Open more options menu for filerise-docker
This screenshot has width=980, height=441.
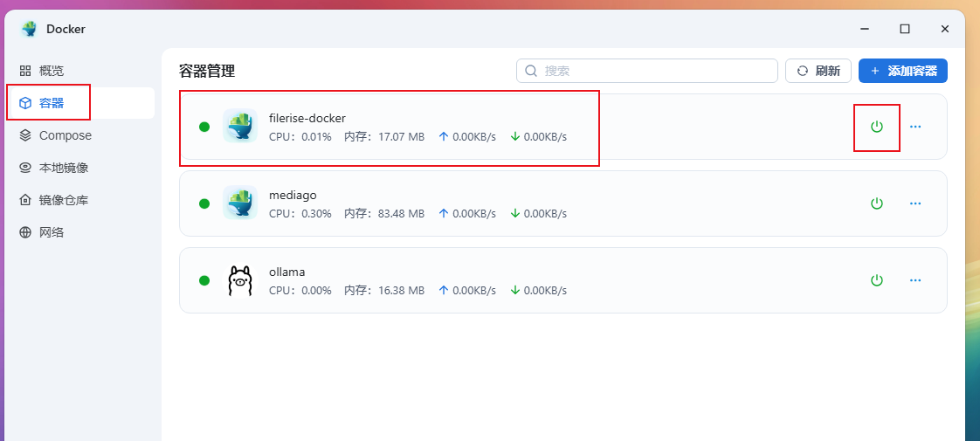915,127
